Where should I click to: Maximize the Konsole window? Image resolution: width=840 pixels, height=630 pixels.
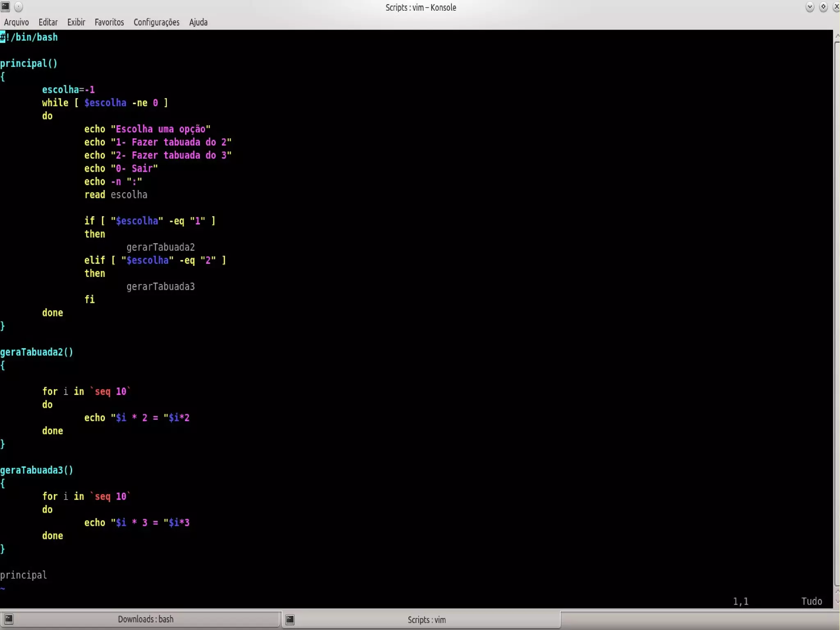click(823, 7)
